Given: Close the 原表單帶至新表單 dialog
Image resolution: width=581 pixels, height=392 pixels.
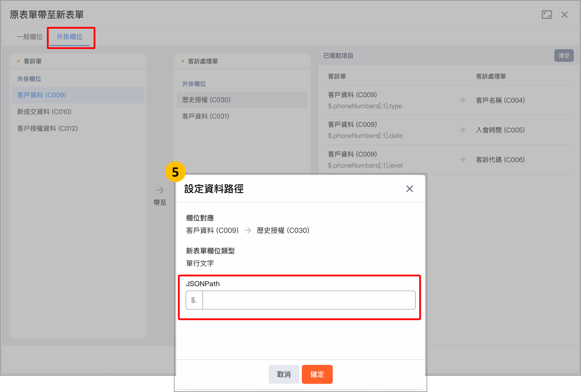Looking at the screenshot, I should tap(564, 15).
